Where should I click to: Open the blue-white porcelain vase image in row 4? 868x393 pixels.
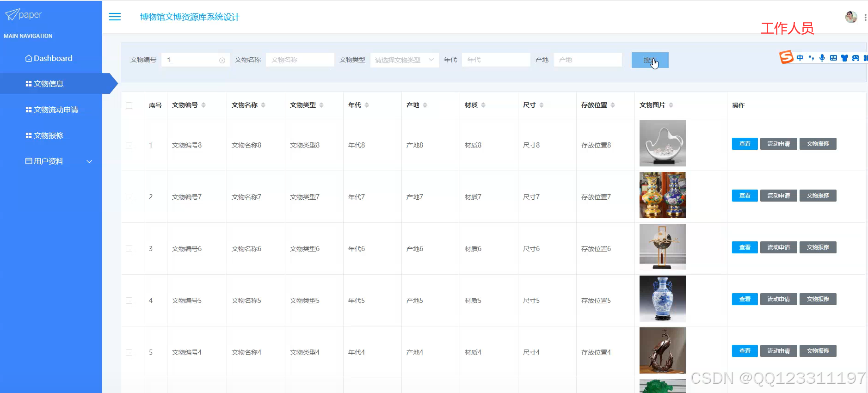coord(662,299)
